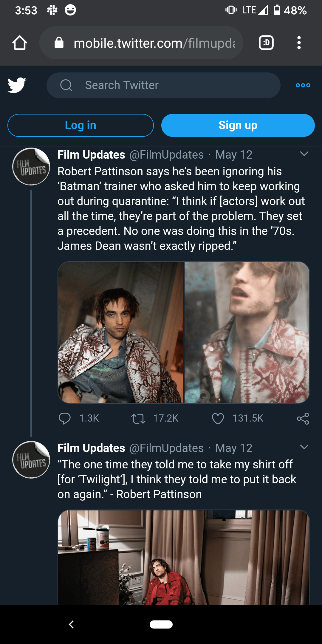Open the browser vertical-dots overflow menu

point(299,43)
